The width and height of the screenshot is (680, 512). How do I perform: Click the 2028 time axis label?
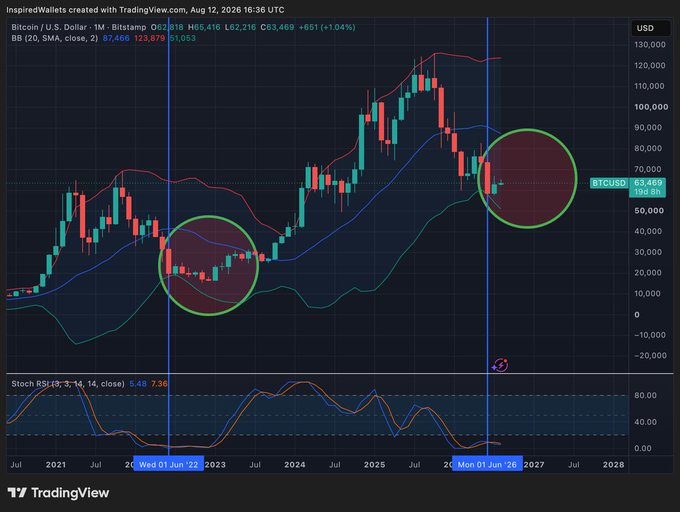(x=614, y=465)
